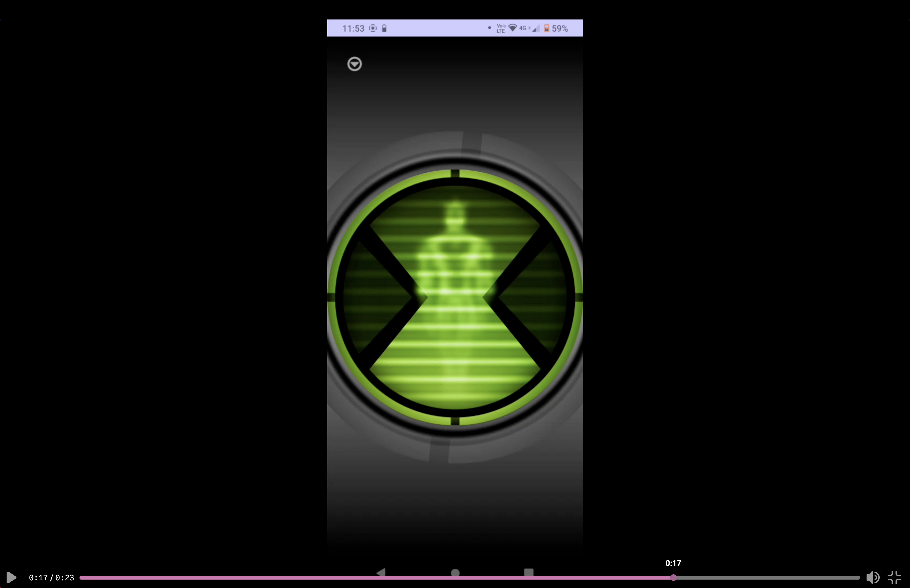910x588 pixels.
Task: Exit fullscreen with the collapse icon
Action: (x=894, y=577)
